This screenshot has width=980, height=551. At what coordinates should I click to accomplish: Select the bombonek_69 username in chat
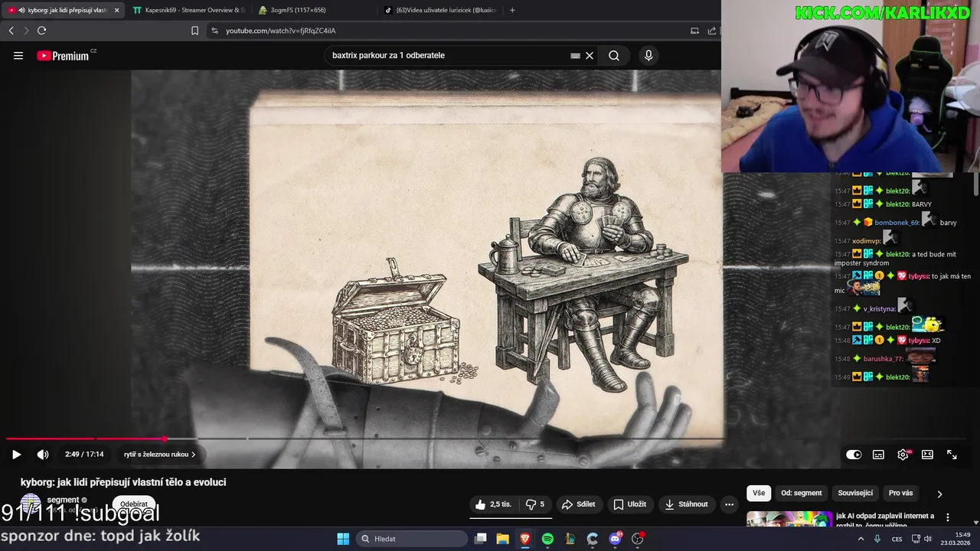[x=897, y=223]
